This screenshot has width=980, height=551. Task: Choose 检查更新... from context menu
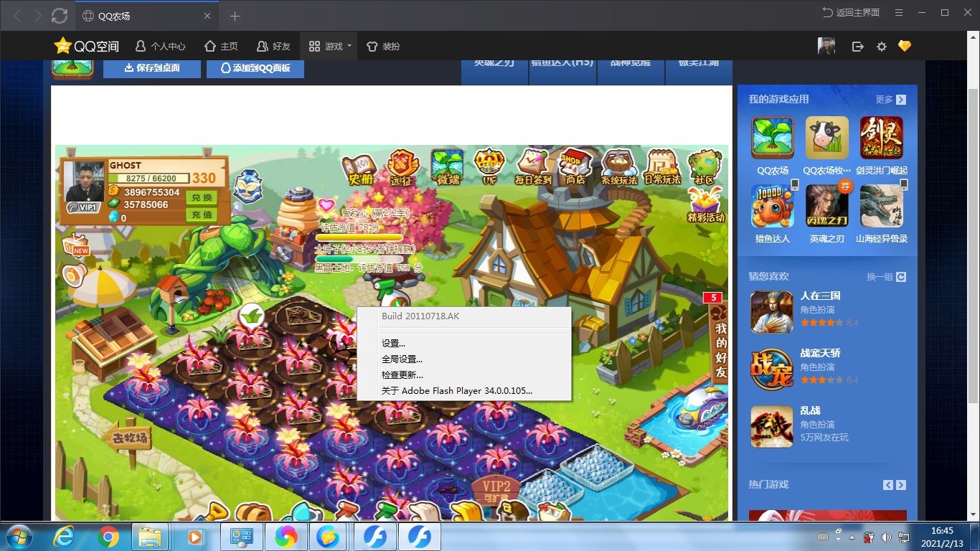click(x=402, y=375)
